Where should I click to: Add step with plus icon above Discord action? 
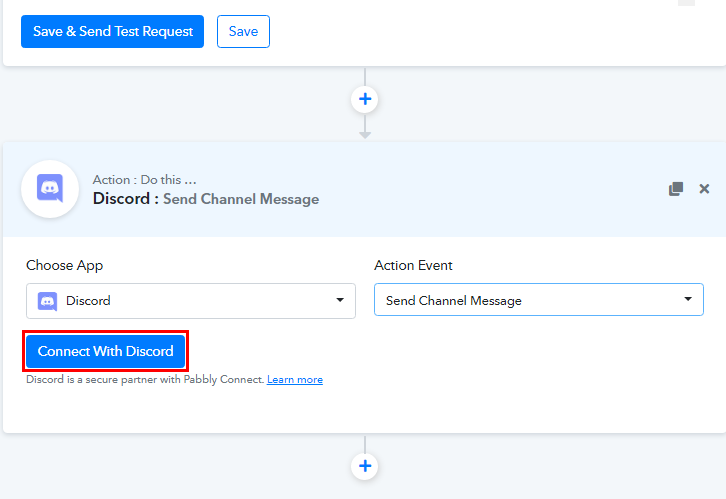365,99
